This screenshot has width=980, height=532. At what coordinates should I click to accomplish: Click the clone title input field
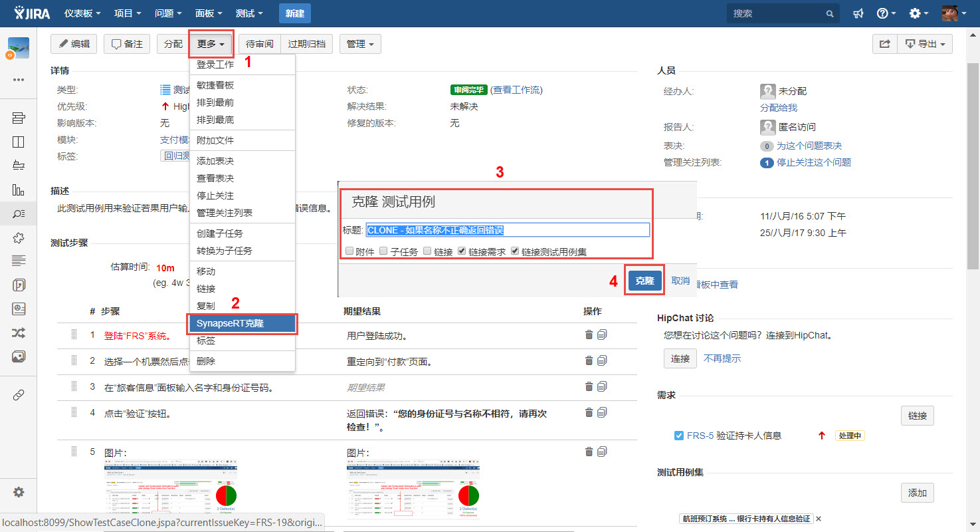(508, 230)
